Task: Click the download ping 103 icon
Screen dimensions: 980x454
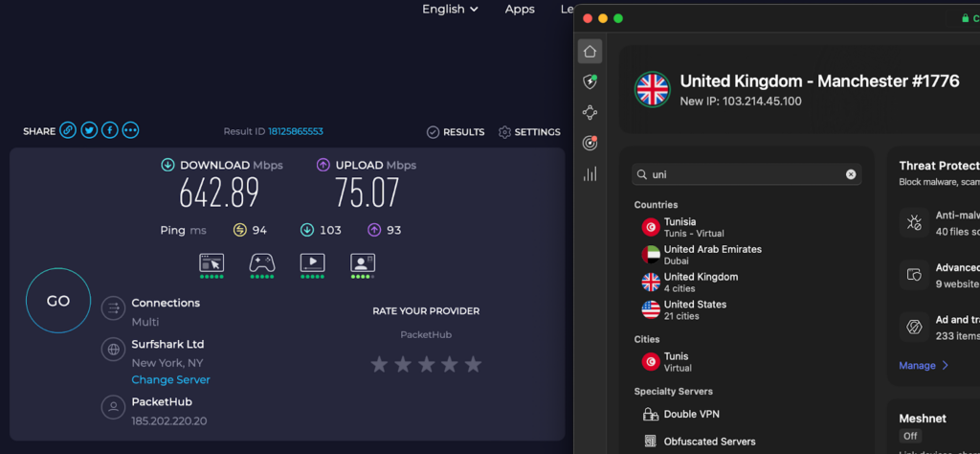Action: (x=307, y=230)
